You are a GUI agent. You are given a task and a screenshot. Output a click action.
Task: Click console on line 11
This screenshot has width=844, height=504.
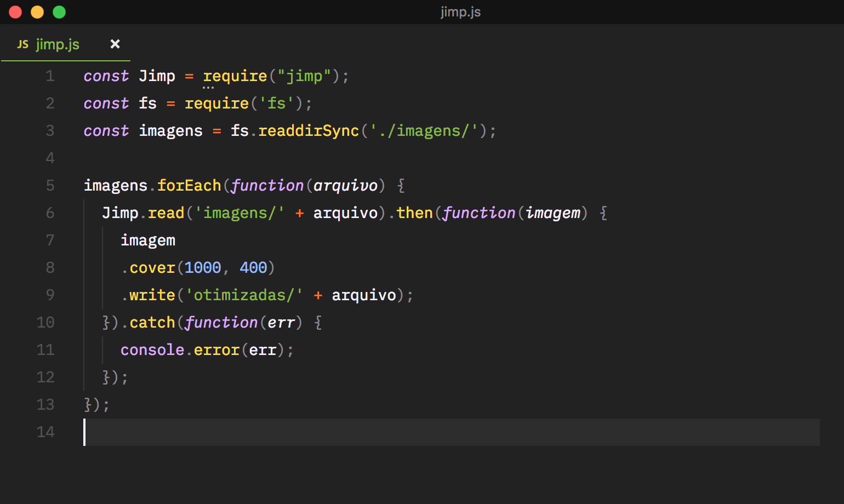pos(152,350)
